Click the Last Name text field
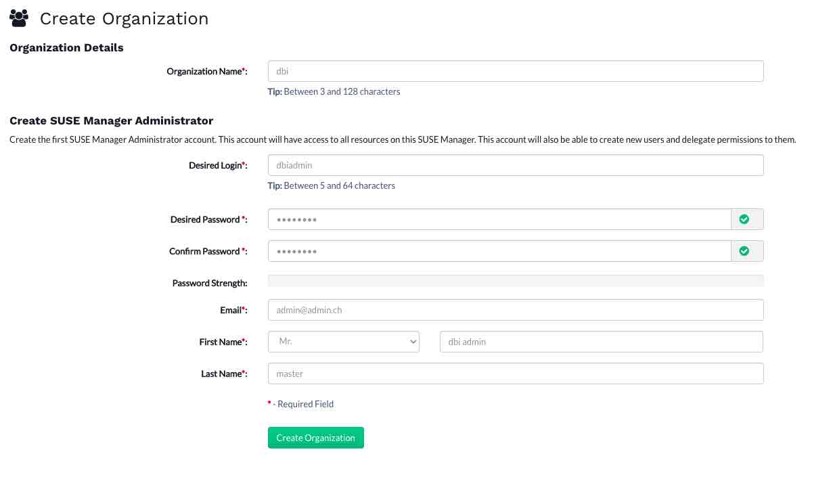The height and width of the screenshot is (504, 833). coord(516,373)
